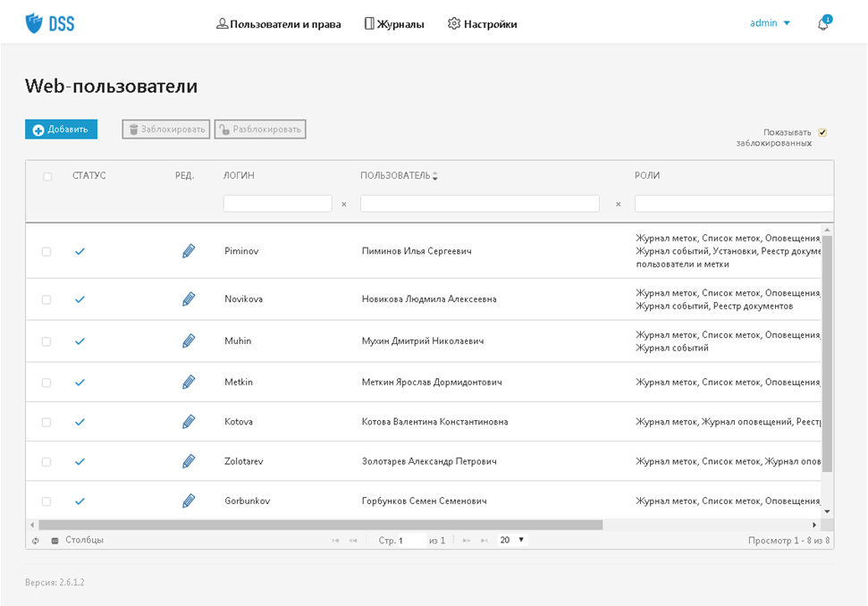Clear the login filter with X
868x606 pixels.
(343, 204)
